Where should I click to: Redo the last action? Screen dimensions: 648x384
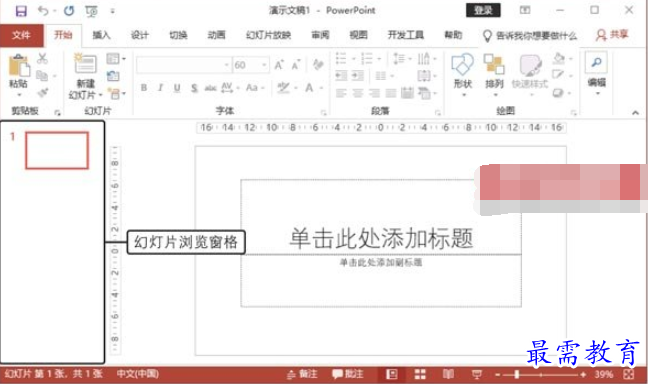click(69, 11)
